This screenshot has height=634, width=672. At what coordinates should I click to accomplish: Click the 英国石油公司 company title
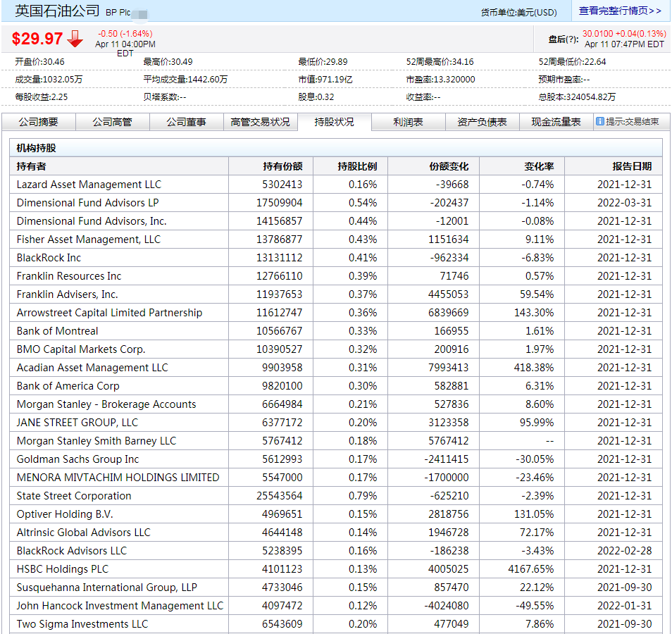[x=58, y=11]
